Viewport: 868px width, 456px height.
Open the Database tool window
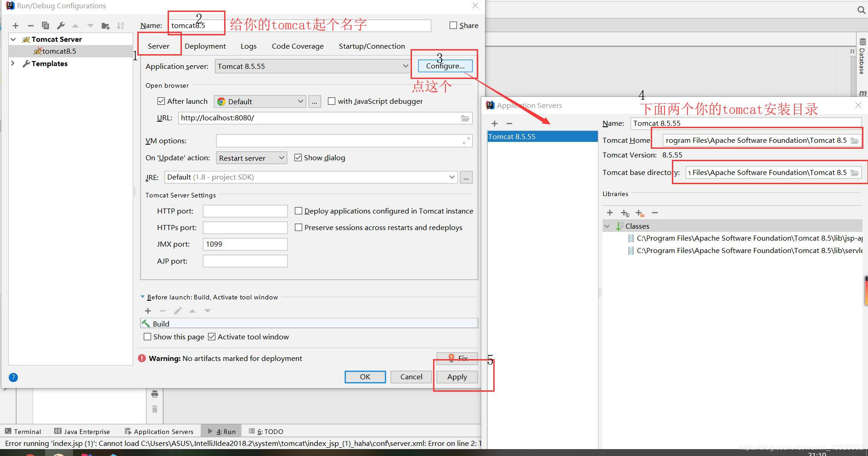862,57
